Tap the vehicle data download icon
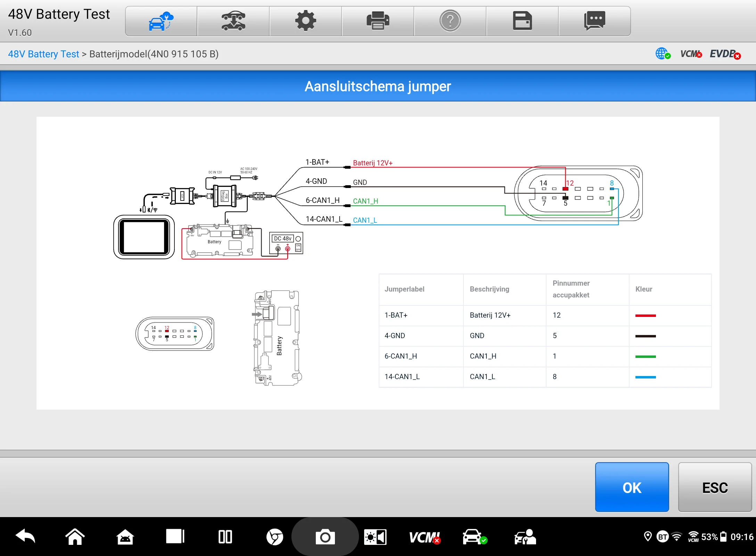The image size is (756, 556). click(x=233, y=21)
